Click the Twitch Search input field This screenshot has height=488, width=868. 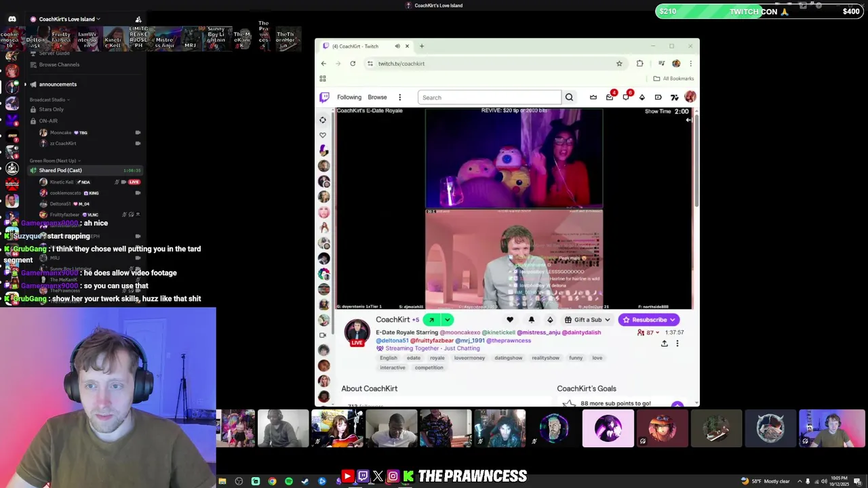[490, 97]
